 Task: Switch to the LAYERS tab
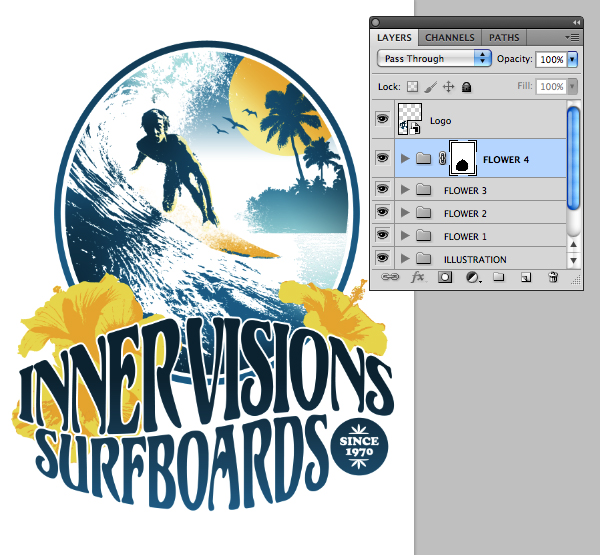pyautogui.click(x=394, y=38)
